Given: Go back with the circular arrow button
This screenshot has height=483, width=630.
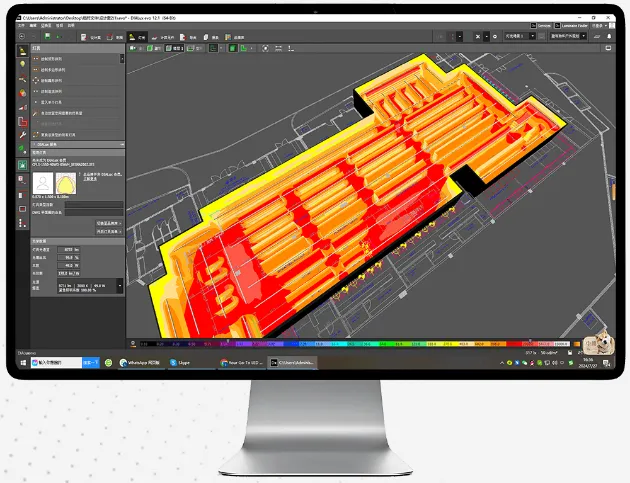Looking at the screenshot, I should tap(22, 37).
